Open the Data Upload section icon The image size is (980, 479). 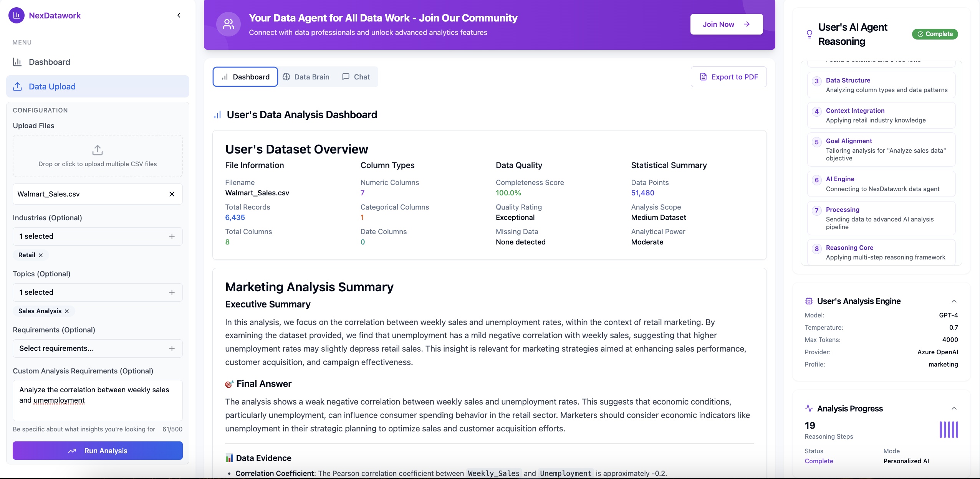(18, 86)
